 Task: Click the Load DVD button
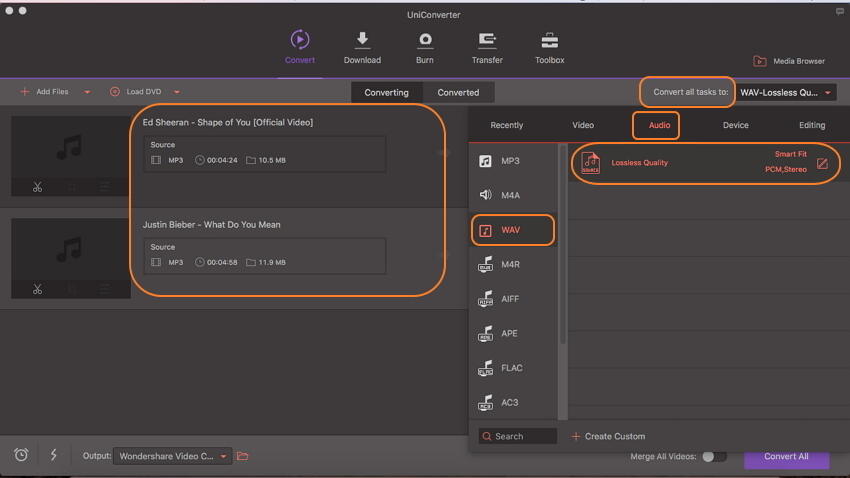[136, 92]
